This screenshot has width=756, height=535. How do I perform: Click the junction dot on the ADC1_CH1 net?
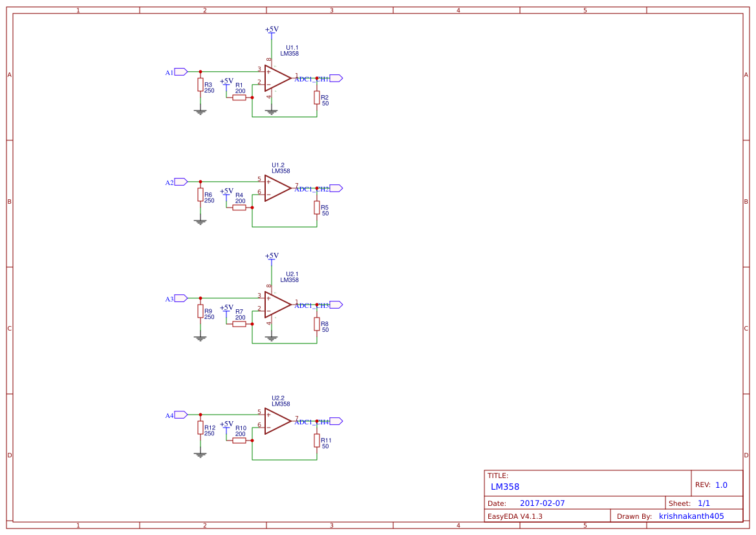(317, 78)
